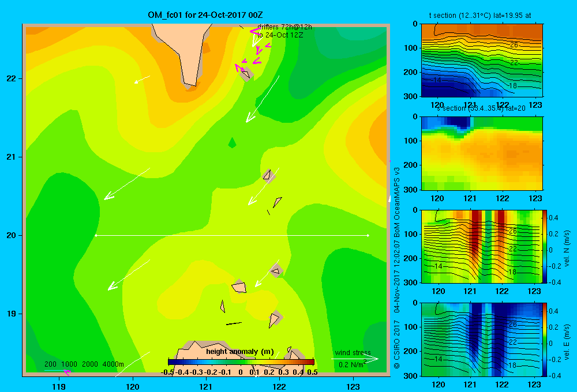Click the 'vel. E (m/s)' axis label
The width and height of the screenshot is (577, 392).
567,342
